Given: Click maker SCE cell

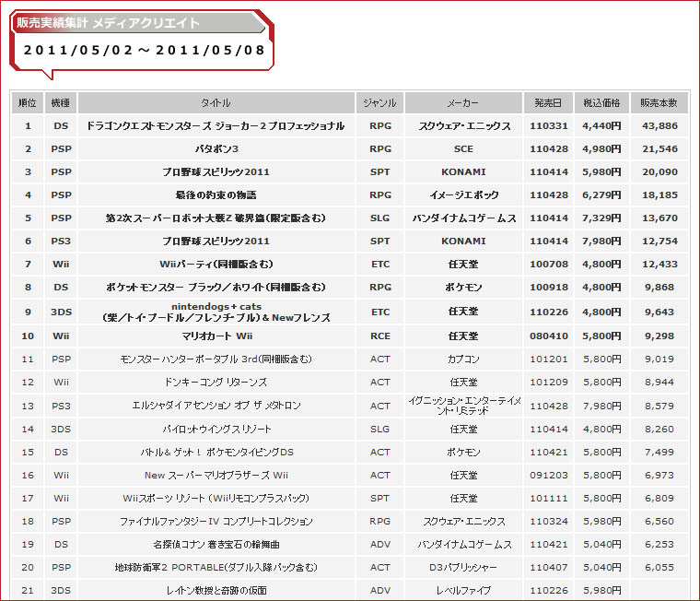Looking at the screenshot, I should pyautogui.click(x=463, y=149).
